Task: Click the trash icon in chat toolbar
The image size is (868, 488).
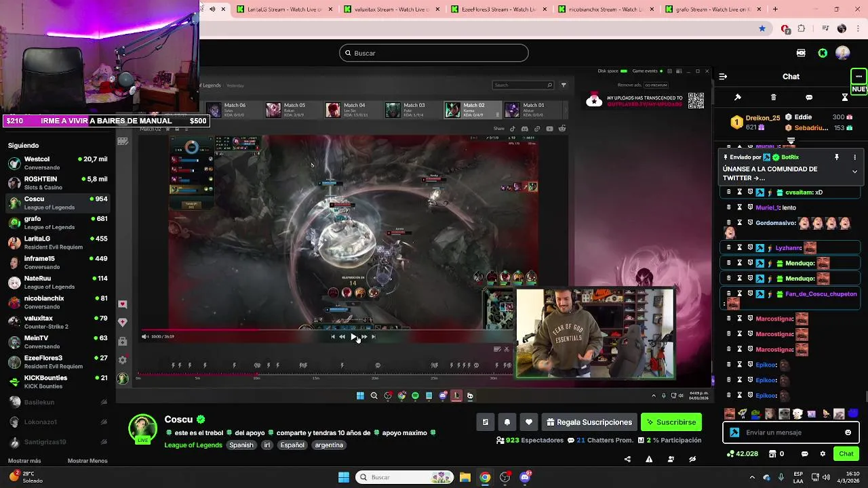Action: (x=773, y=98)
